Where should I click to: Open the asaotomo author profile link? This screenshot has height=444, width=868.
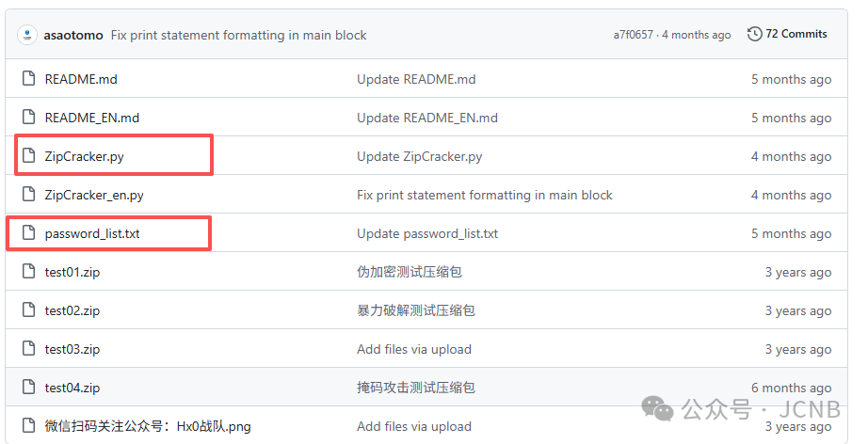coord(73,35)
